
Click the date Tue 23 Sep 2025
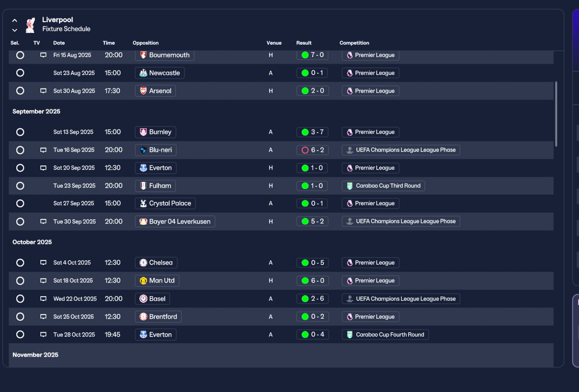(x=75, y=186)
